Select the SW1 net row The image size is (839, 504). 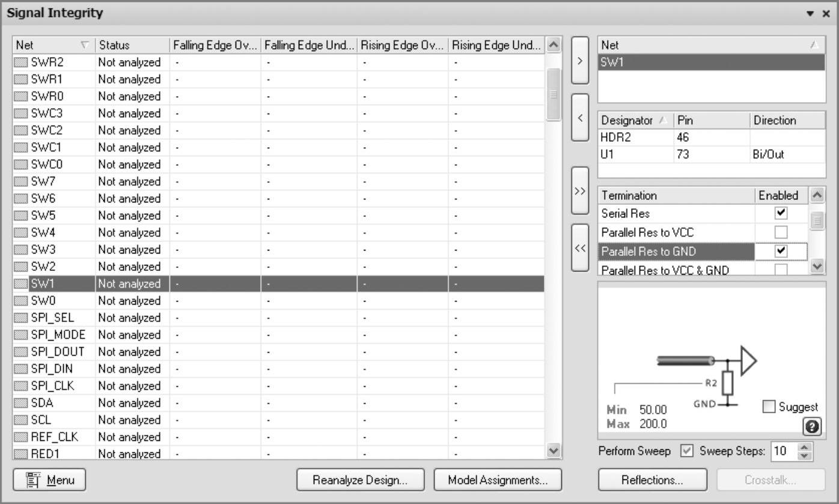pos(279,284)
